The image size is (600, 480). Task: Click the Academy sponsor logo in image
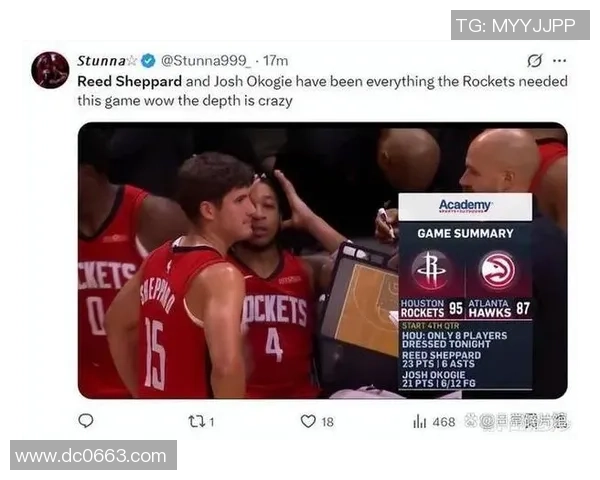(465, 206)
